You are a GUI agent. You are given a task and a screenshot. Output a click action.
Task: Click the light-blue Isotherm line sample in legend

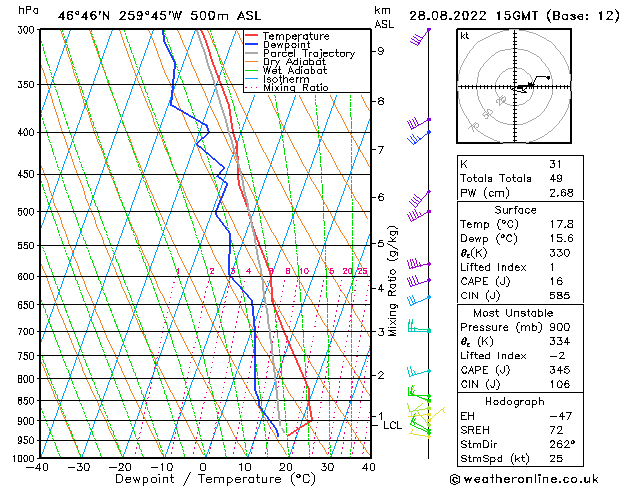252,79
